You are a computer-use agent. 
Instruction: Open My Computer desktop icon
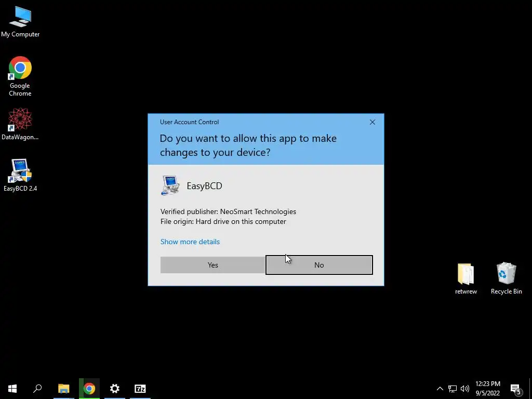coord(20,22)
